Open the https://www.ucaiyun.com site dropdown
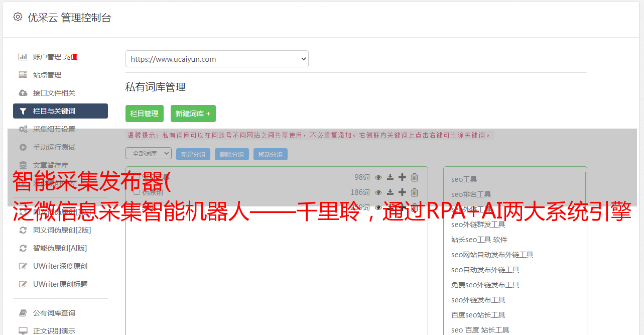 (217, 59)
